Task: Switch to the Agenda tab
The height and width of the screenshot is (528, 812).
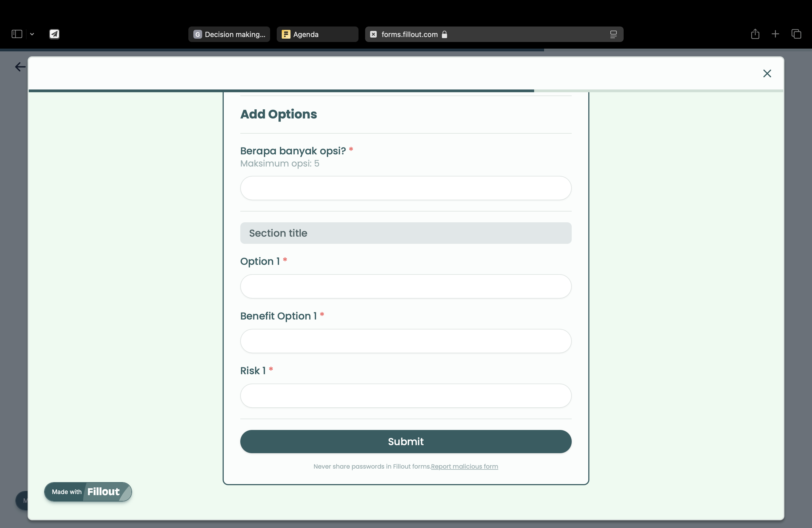Action: click(317, 34)
